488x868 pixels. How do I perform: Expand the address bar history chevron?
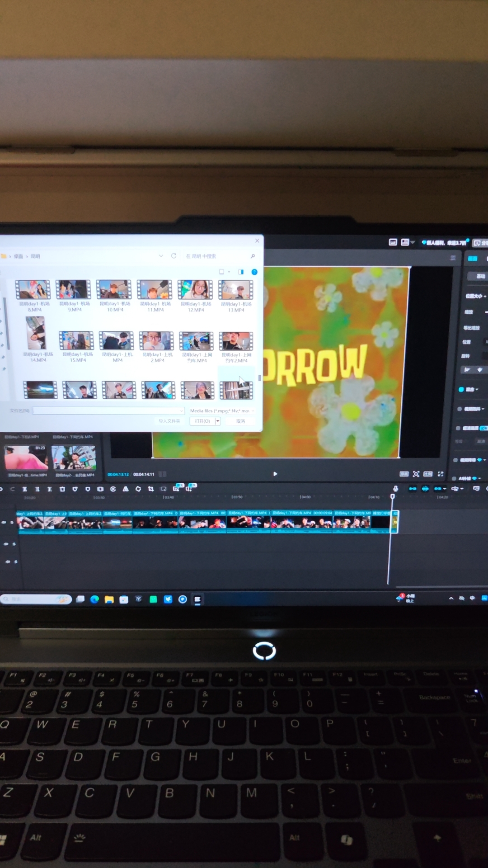tap(161, 256)
